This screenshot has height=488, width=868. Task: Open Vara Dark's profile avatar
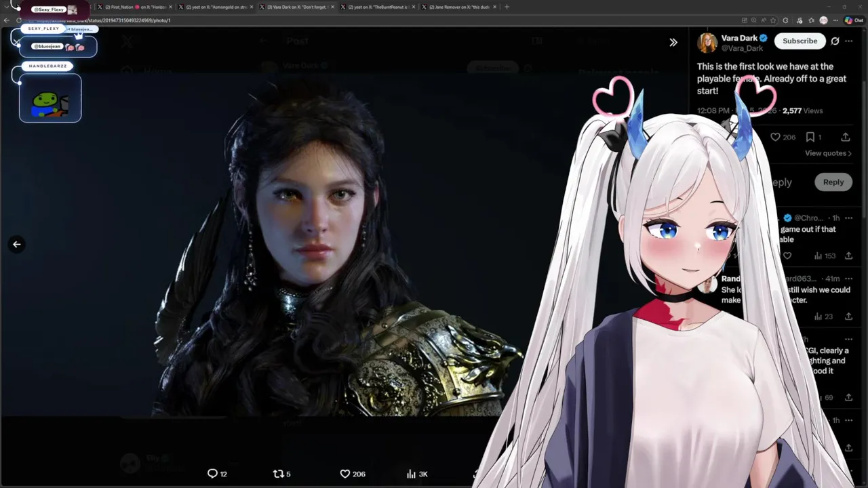707,43
